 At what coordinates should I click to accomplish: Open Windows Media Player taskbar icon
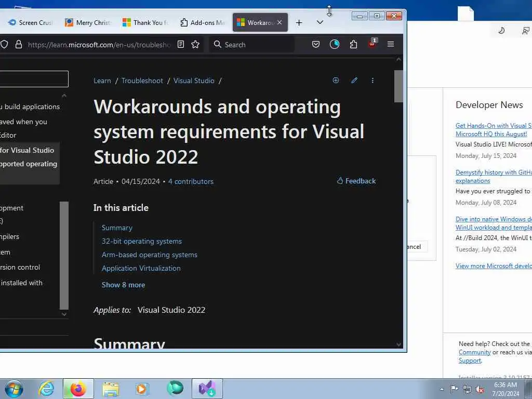click(142, 389)
